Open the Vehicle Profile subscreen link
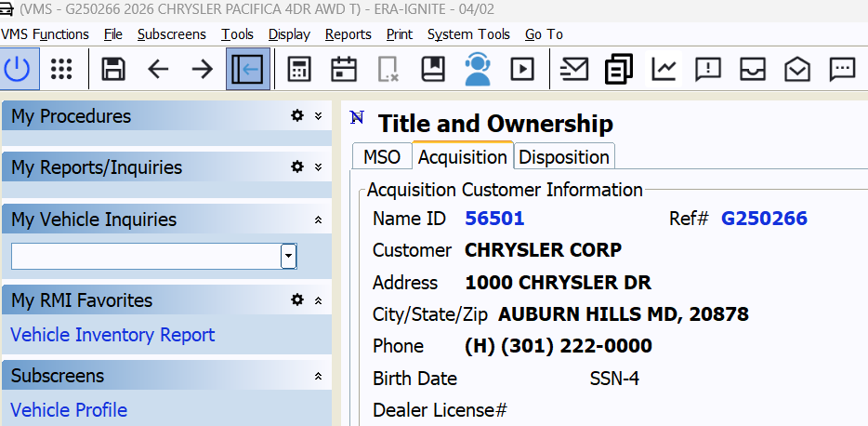The height and width of the screenshot is (426, 868). tap(69, 410)
